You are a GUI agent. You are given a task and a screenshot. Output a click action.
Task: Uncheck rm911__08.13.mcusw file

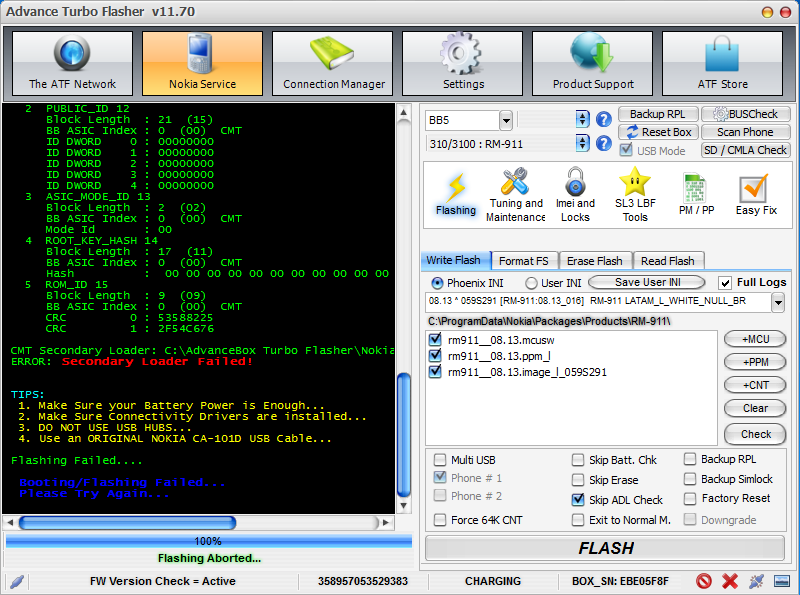pyautogui.click(x=435, y=339)
